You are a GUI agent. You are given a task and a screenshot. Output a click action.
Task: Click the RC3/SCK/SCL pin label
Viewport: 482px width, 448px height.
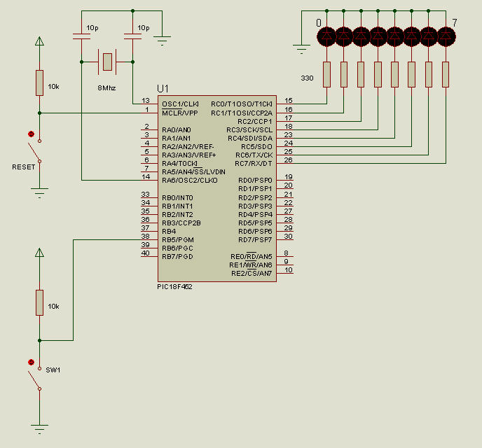pyautogui.click(x=249, y=130)
